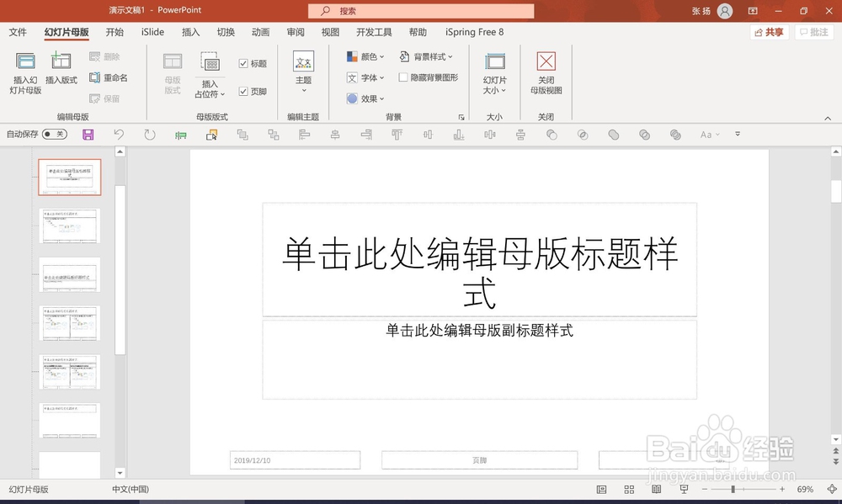Open the iSpring Free 8 tab
The height and width of the screenshot is (504, 842).
(x=474, y=32)
